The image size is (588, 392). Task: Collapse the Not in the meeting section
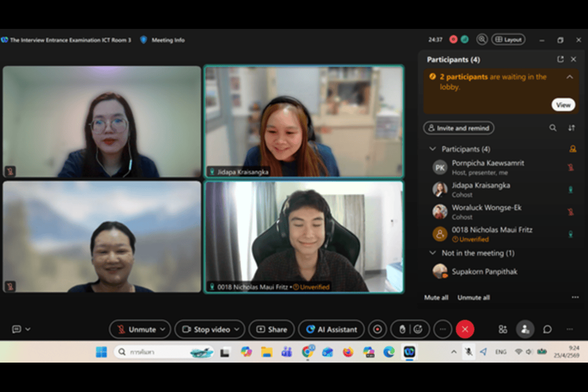coord(432,253)
